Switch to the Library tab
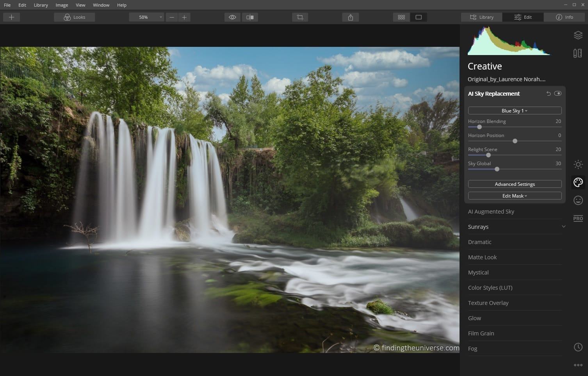The height and width of the screenshot is (376, 588). tap(481, 17)
